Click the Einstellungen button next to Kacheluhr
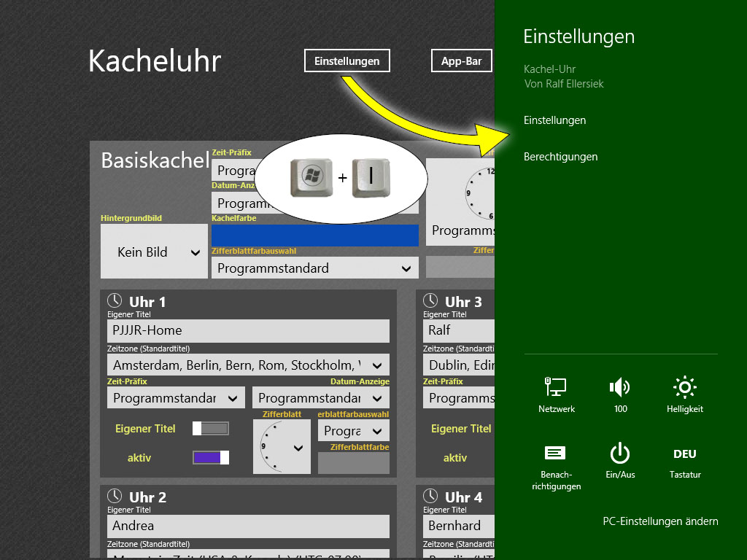Image resolution: width=747 pixels, height=560 pixels. tap(347, 61)
